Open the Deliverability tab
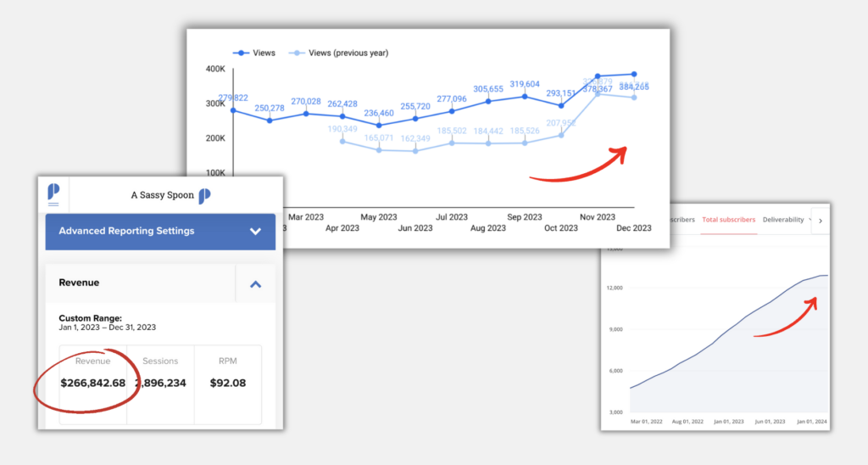 tap(783, 220)
